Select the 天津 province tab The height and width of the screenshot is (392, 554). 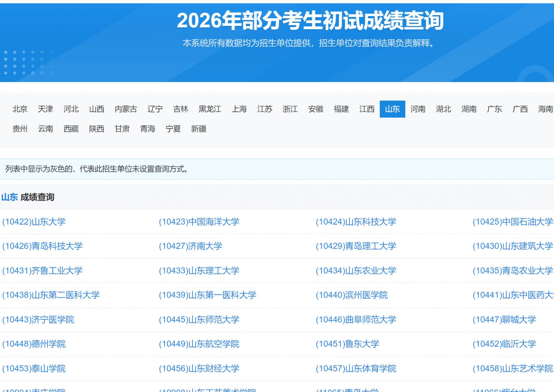(x=45, y=109)
